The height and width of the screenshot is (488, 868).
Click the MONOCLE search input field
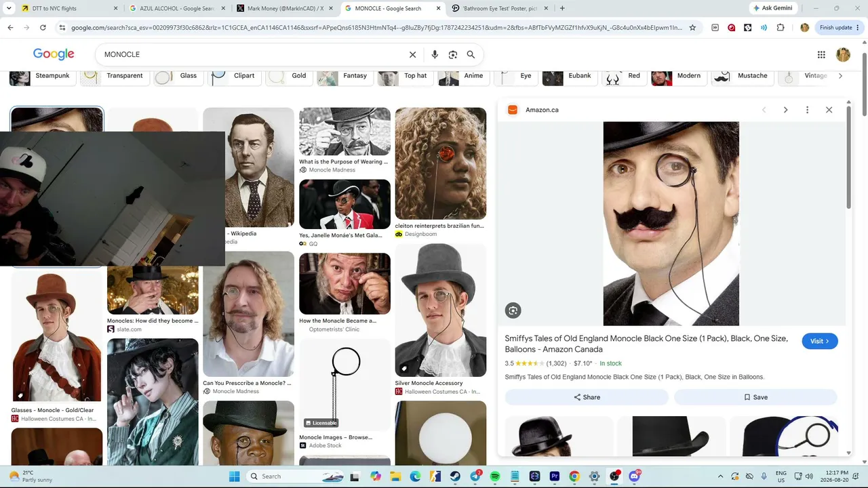251,54
